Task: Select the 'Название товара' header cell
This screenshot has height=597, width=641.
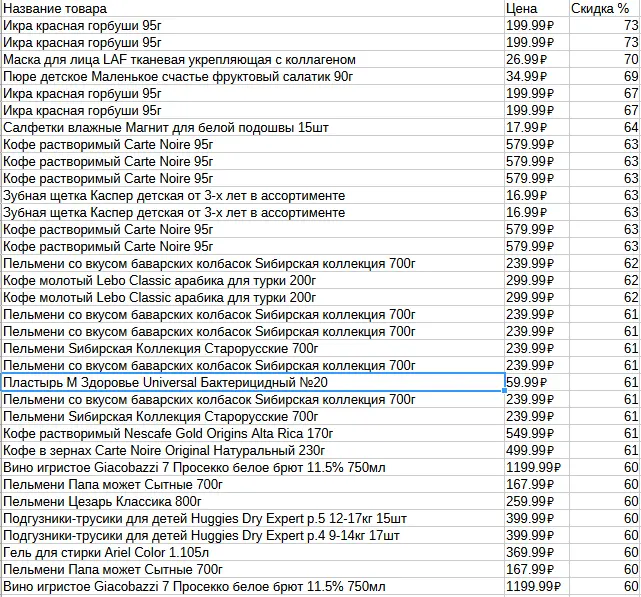Action: pos(253,8)
